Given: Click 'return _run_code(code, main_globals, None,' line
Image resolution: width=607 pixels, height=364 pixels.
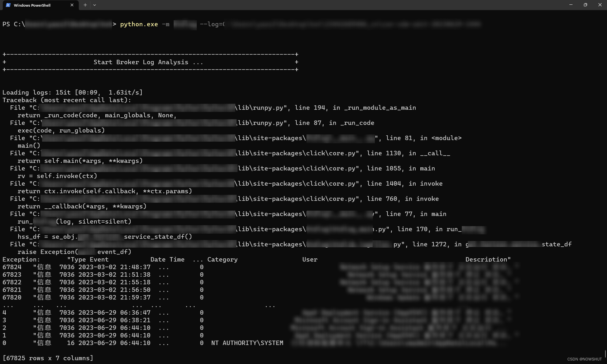Looking at the screenshot, I should (97, 115).
